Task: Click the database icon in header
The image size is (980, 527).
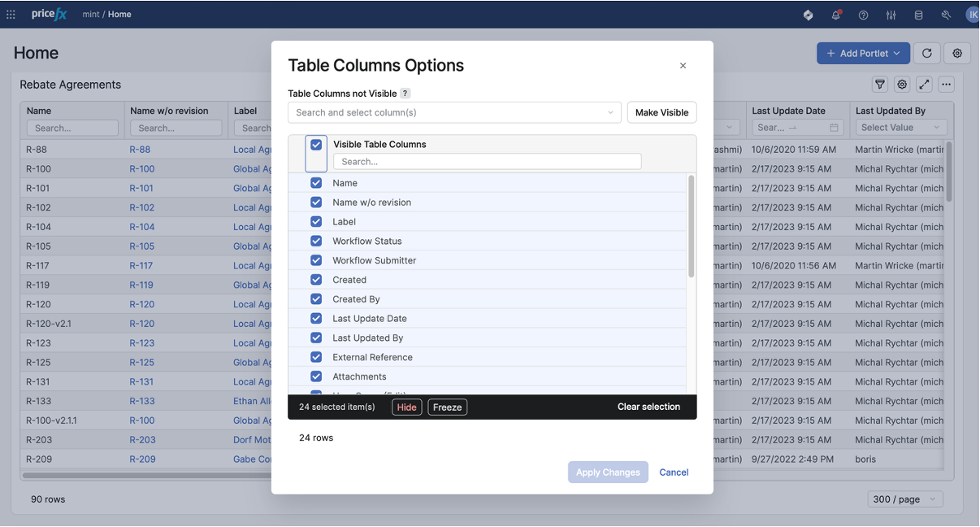Action: pyautogui.click(x=918, y=15)
